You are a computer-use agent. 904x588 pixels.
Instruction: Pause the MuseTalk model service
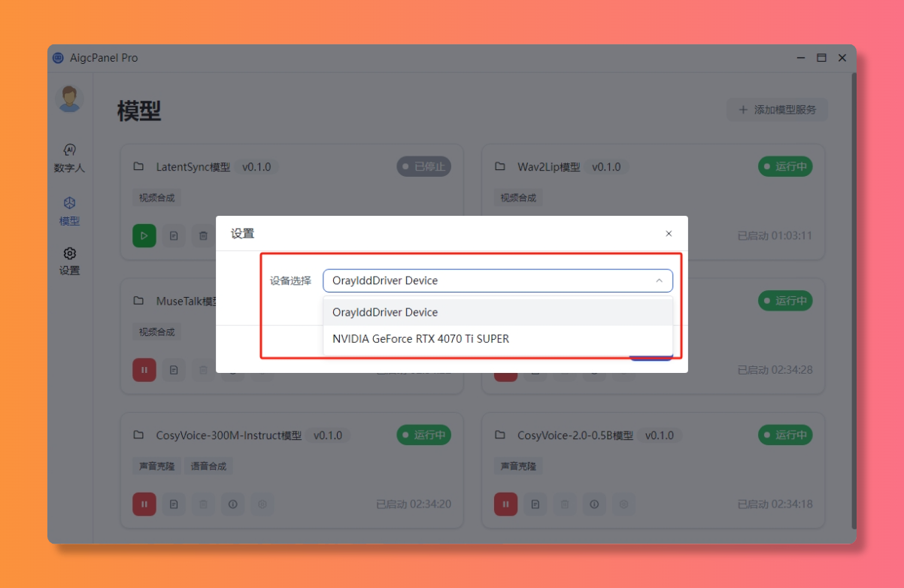(144, 370)
